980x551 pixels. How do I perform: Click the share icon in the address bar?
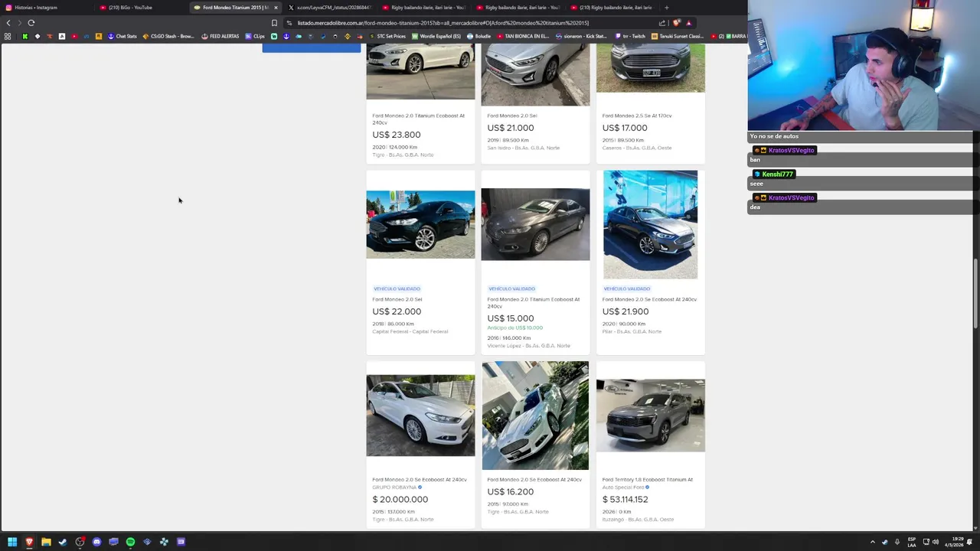(662, 23)
